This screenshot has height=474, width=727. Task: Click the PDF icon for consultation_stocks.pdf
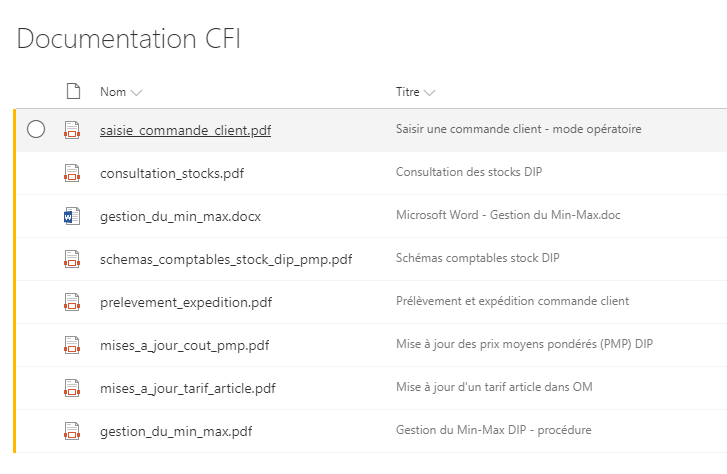pyautogui.click(x=71, y=173)
